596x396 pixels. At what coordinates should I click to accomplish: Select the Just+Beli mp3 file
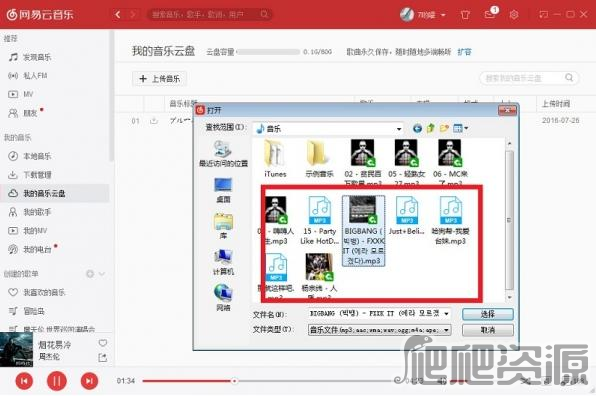(x=407, y=215)
